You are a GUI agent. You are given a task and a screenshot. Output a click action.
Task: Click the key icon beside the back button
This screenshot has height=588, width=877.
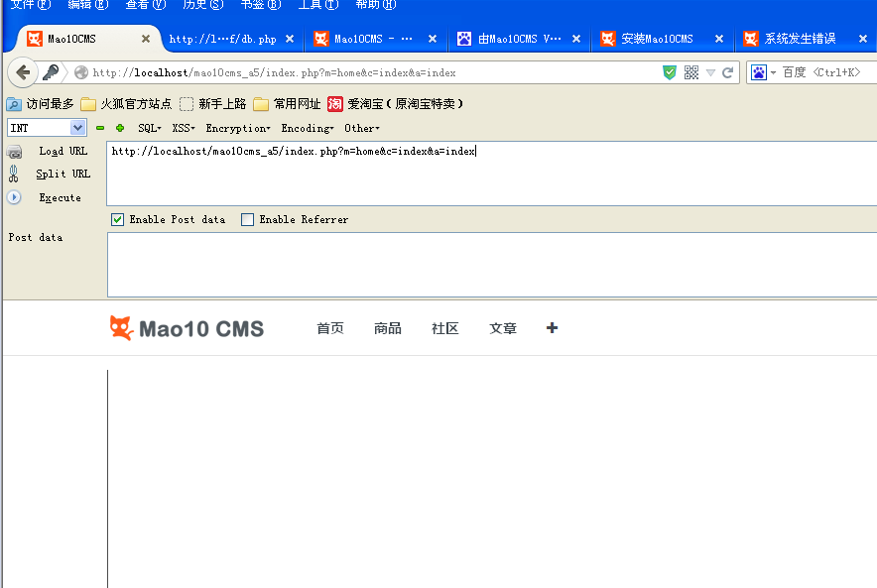(x=51, y=72)
